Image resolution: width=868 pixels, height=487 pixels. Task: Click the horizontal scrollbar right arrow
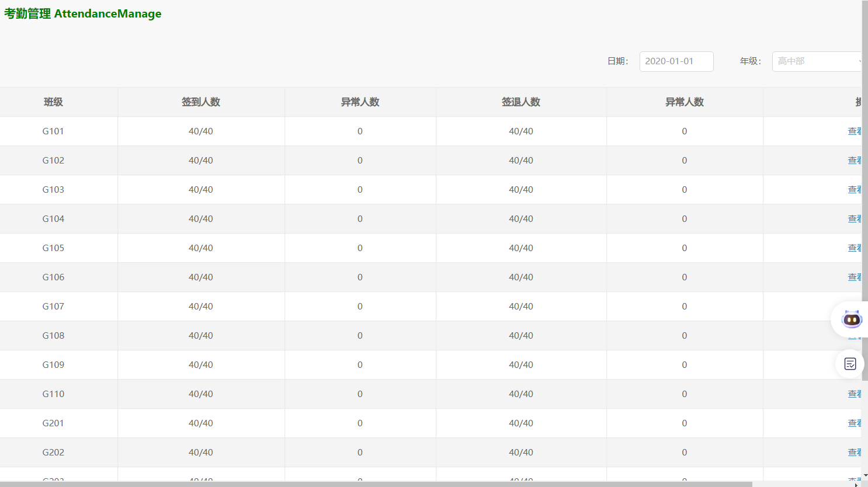tap(856, 484)
